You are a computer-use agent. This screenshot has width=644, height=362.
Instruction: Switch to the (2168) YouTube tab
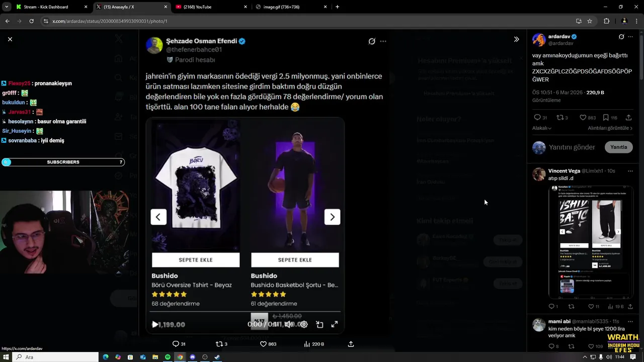pos(211,7)
